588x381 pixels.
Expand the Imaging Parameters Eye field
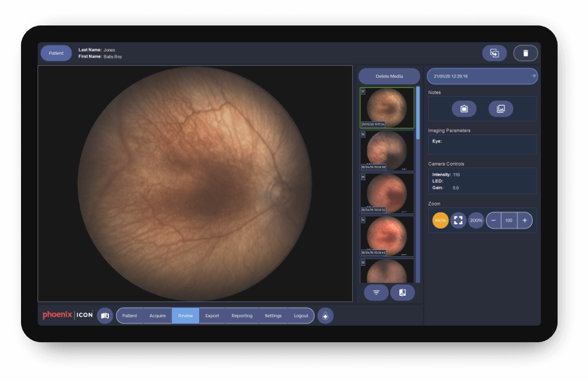[481, 144]
